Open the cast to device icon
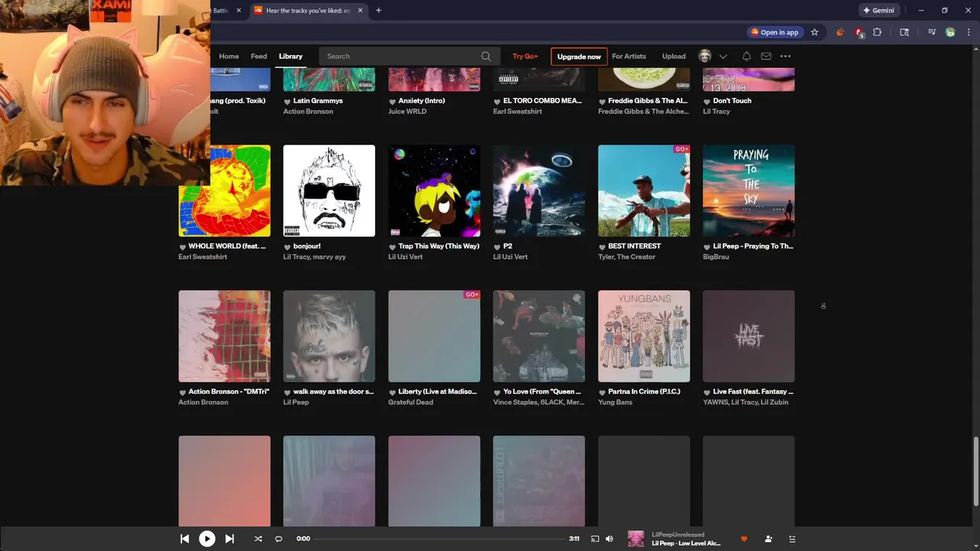Screen dimensions: 980x551 (595, 539)
